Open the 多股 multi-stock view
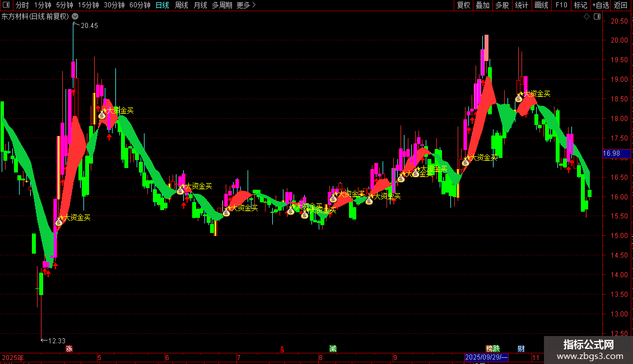This screenshot has width=633, height=364. tap(502, 5)
